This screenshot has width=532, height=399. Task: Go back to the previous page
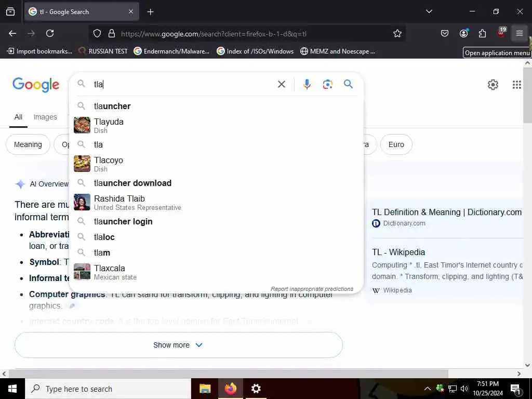[12, 33]
